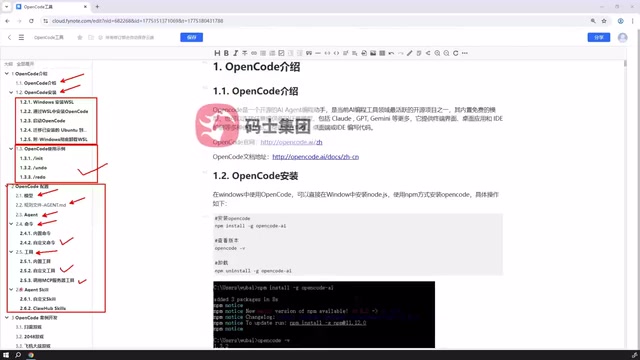Screen dimensions: 640x360
Task: Open the Windows Start menu
Action: click(6, 355)
